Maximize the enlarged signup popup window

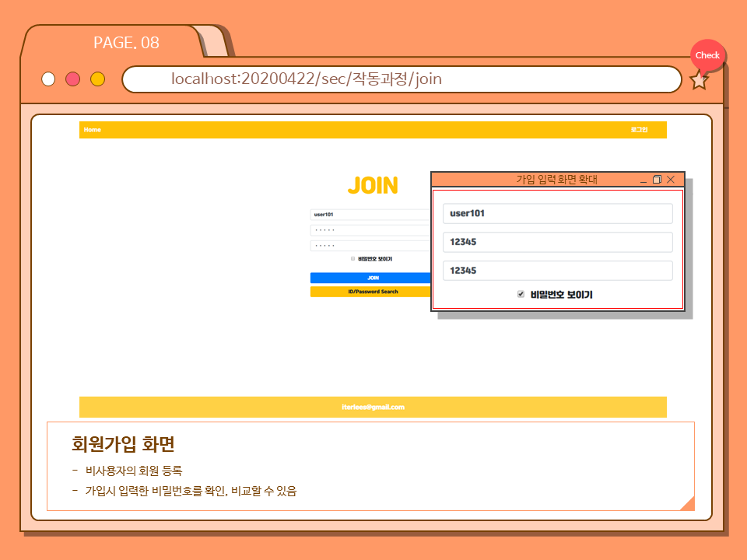point(657,180)
